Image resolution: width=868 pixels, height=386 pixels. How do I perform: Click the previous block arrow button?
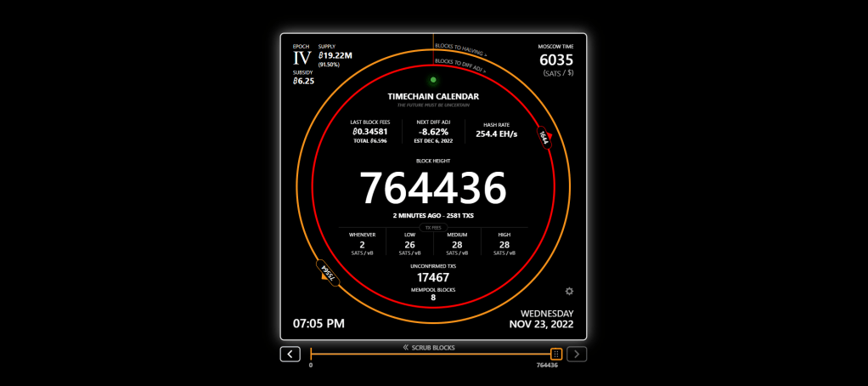[290, 354]
